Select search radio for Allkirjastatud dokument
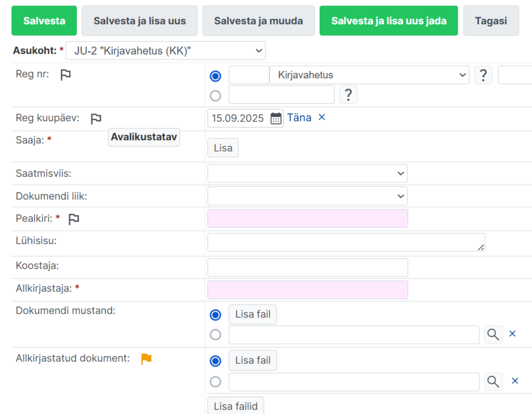The width and height of the screenshot is (532, 414). [215, 382]
